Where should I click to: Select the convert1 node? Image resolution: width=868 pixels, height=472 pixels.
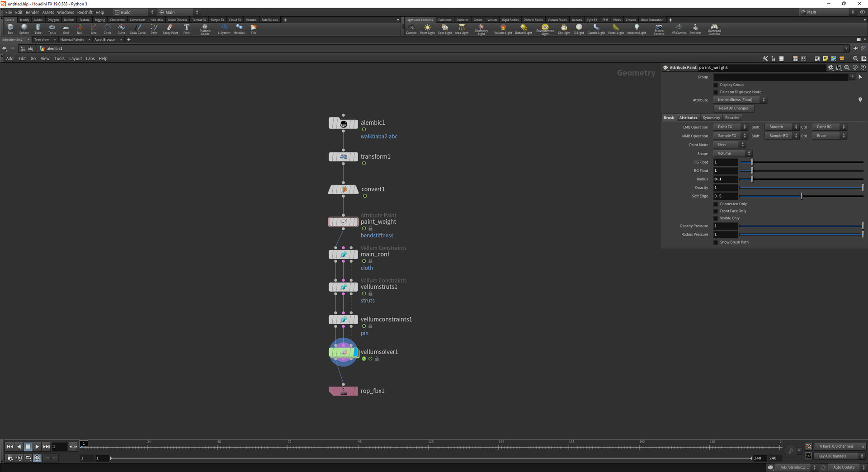click(343, 189)
